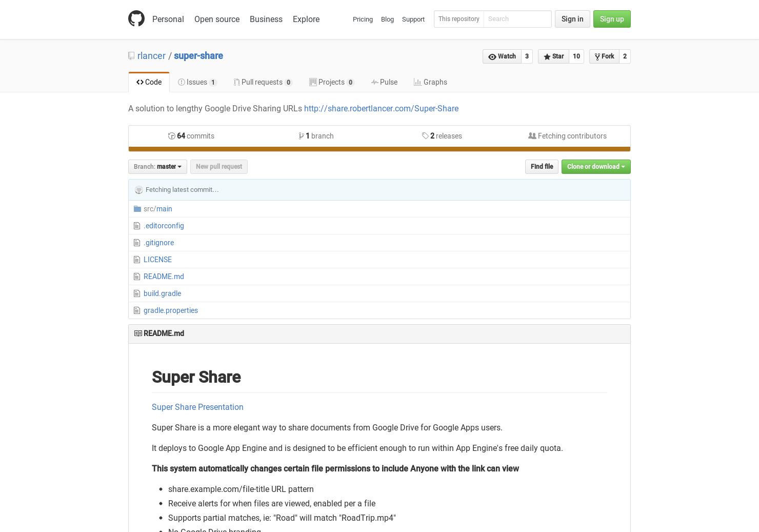Click the file icon next to gradle.properties
Viewport: 759px width, 532px height.
(137, 310)
